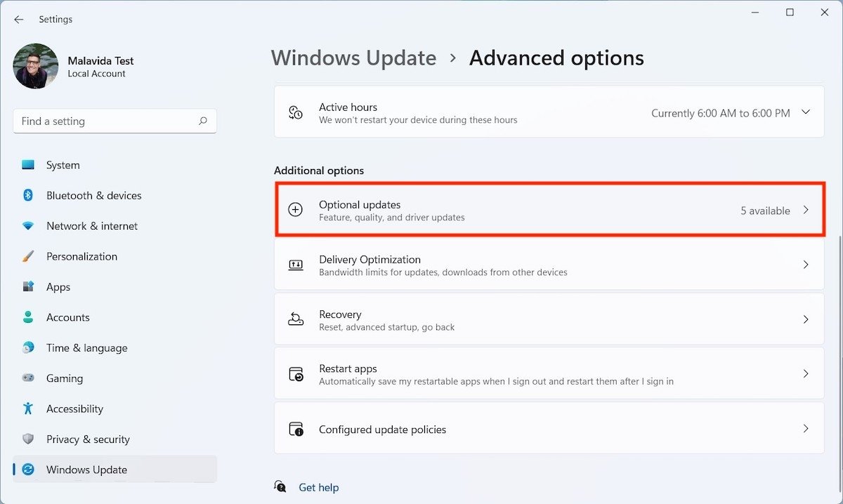Open Restart apps title

[348, 369]
